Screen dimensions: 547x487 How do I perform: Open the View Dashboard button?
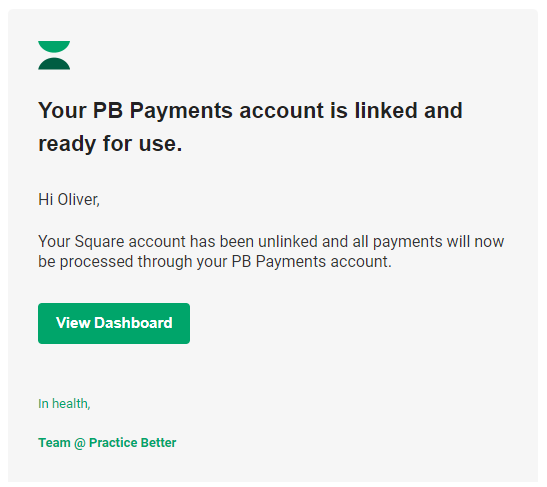pyautogui.click(x=114, y=323)
